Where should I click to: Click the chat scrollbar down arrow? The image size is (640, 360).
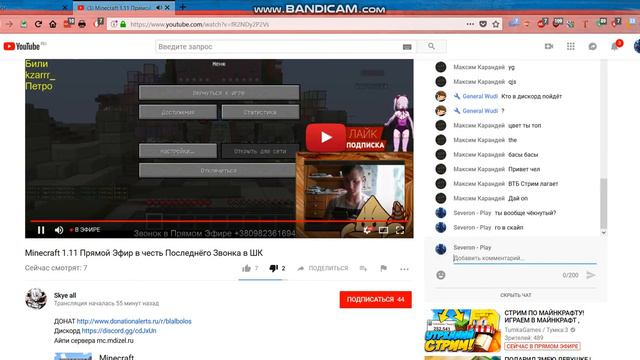click(x=603, y=233)
